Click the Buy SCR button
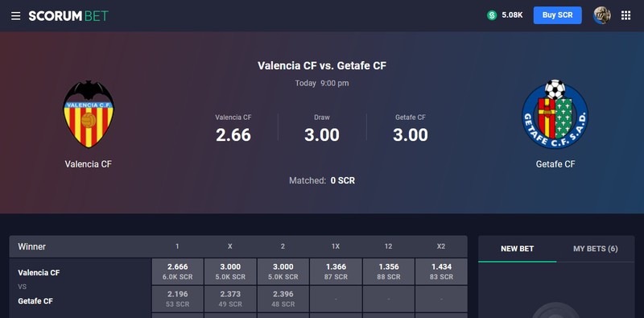 [557, 15]
